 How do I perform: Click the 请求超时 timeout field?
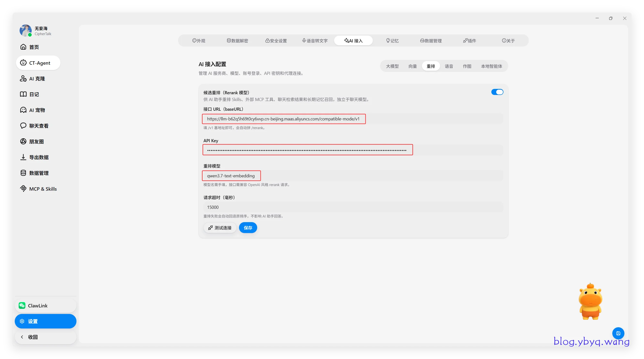coord(353,207)
